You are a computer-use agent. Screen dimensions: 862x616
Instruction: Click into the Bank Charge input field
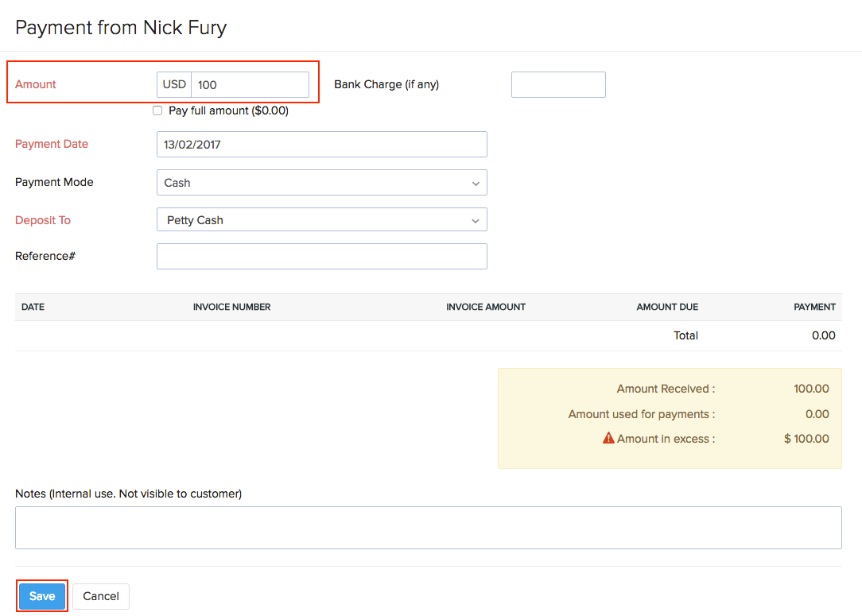tap(558, 84)
